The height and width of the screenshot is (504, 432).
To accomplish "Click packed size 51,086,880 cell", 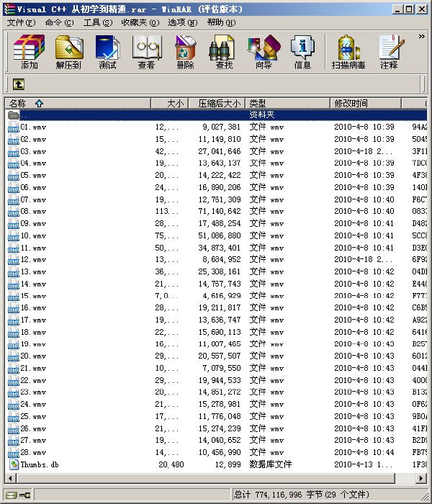I will (x=220, y=235).
